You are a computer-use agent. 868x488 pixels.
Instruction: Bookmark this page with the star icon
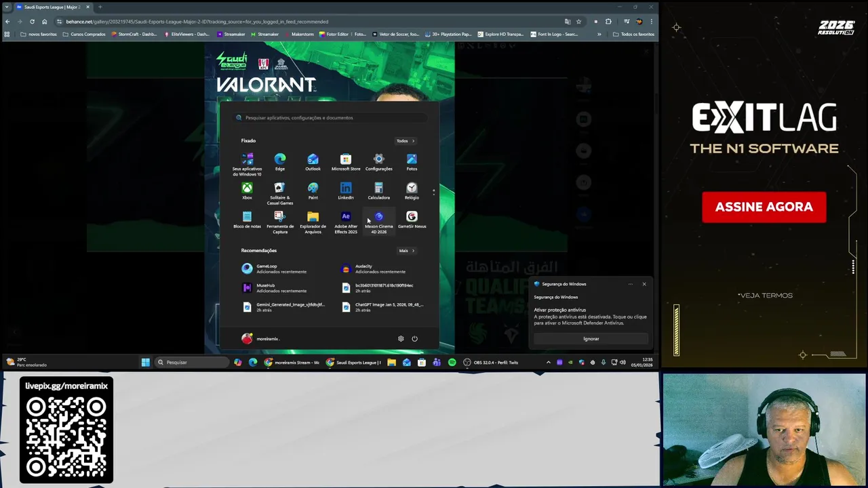coord(578,22)
